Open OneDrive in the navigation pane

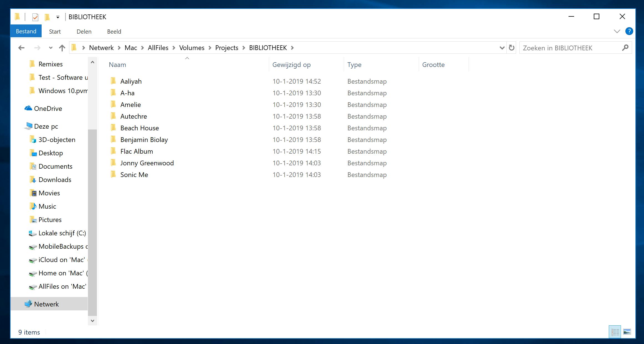pos(48,109)
